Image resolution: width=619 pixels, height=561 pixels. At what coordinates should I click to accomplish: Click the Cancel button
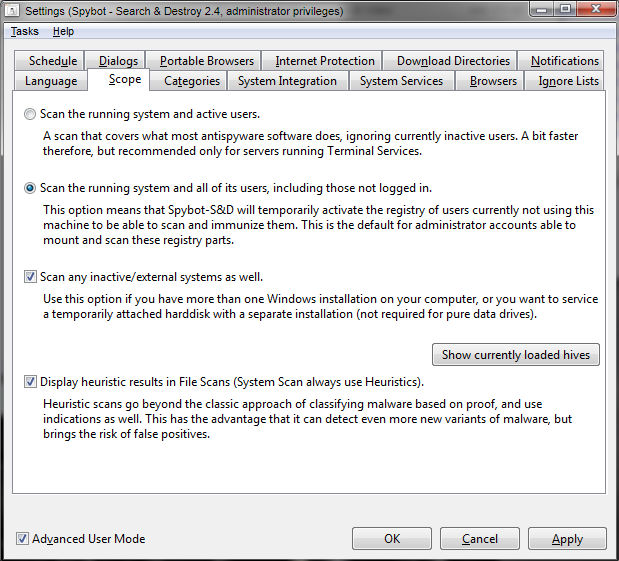(x=480, y=538)
